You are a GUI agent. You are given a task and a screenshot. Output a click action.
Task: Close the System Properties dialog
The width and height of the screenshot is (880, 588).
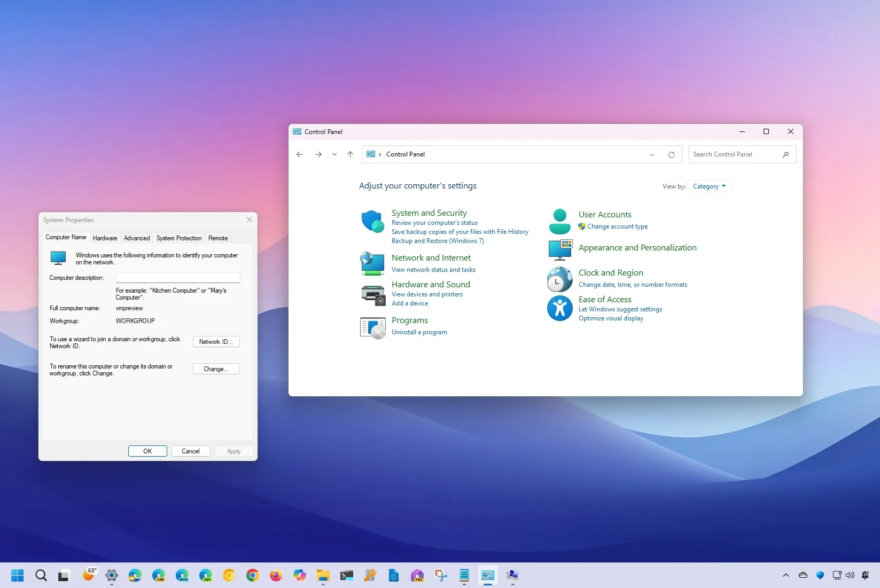[250, 219]
